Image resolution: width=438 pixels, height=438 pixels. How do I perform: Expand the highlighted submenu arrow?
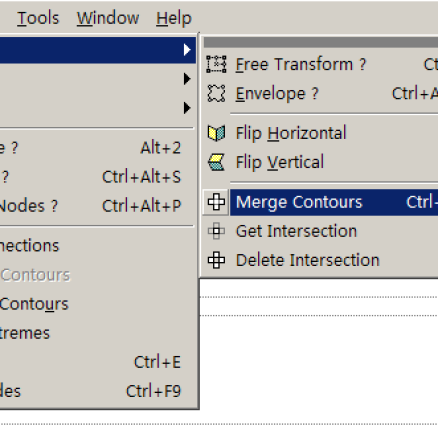(x=187, y=50)
